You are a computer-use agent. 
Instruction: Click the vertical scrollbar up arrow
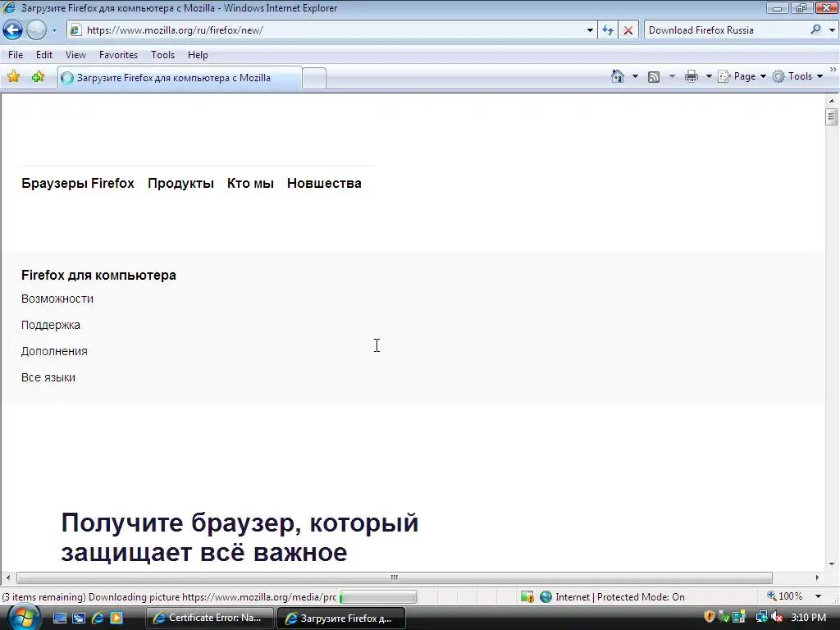(x=832, y=101)
